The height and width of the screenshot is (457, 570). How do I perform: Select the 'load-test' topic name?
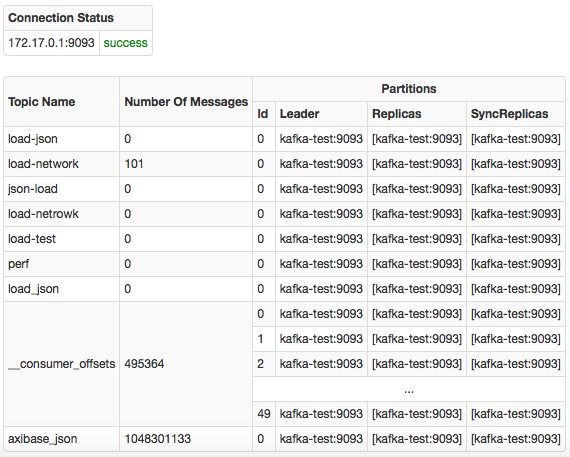[x=32, y=239]
